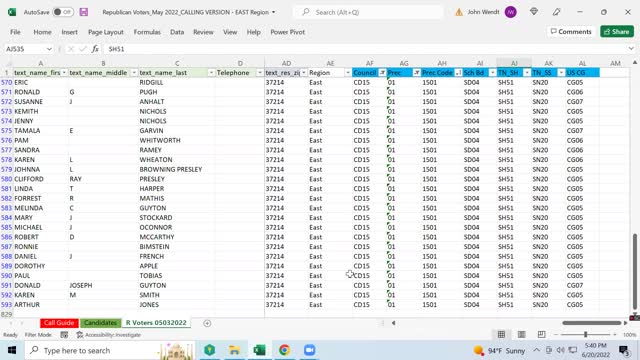The height and width of the screenshot is (360, 640).
Task: Select row 580 header
Action: [x=7, y=179]
